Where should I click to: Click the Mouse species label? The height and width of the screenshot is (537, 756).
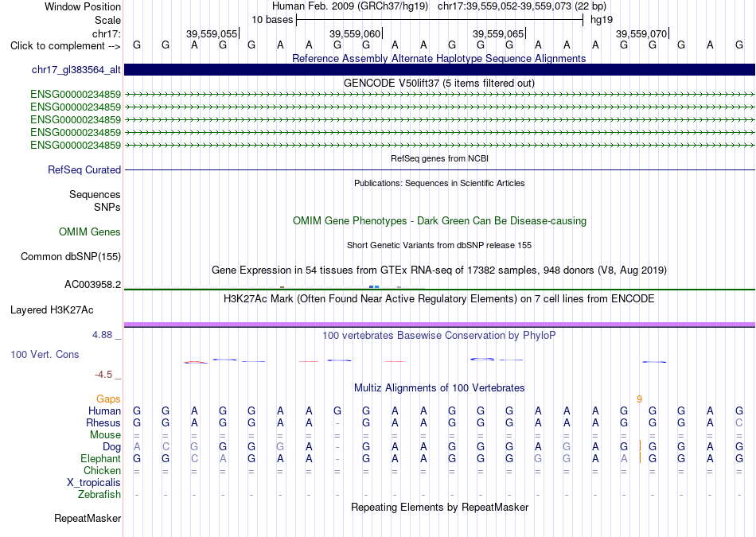pyautogui.click(x=106, y=435)
